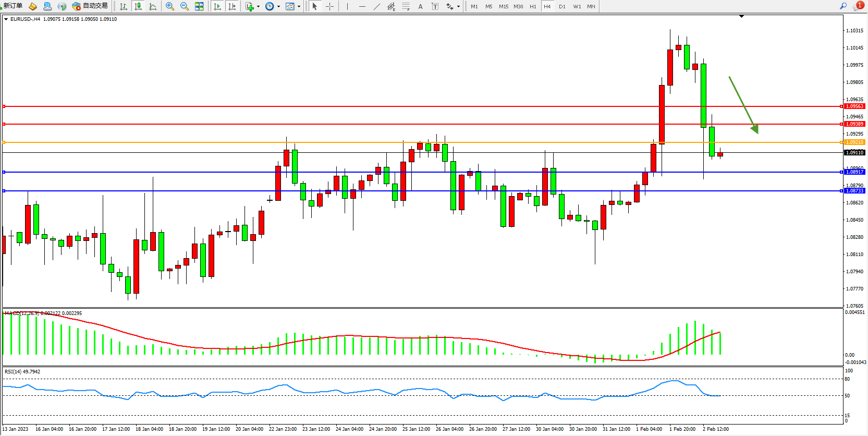The height and width of the screenshot is (436, 868).
Task: Click the New Order (新订单) button
Action: [x=13, y=6]
